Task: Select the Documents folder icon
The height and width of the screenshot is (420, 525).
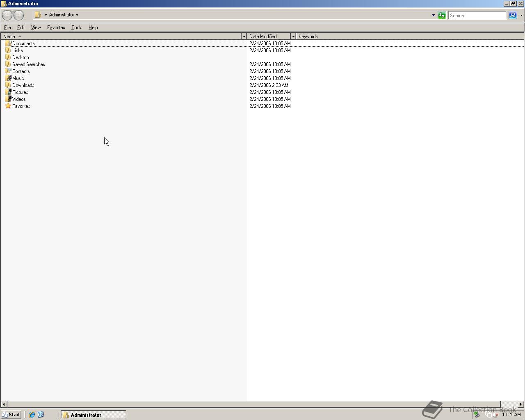Action: pos(8,43)
